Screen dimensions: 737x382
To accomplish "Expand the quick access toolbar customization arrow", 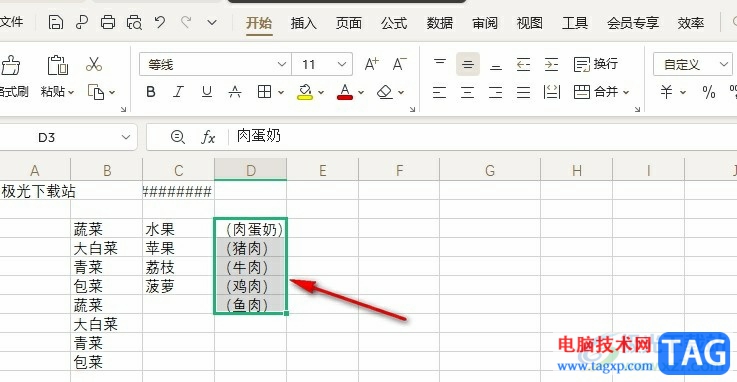I will (212, 22).
